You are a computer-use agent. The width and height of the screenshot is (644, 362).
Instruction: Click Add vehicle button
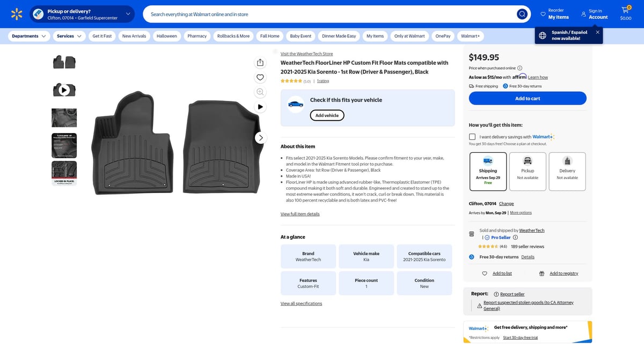(x=327, y=115)
